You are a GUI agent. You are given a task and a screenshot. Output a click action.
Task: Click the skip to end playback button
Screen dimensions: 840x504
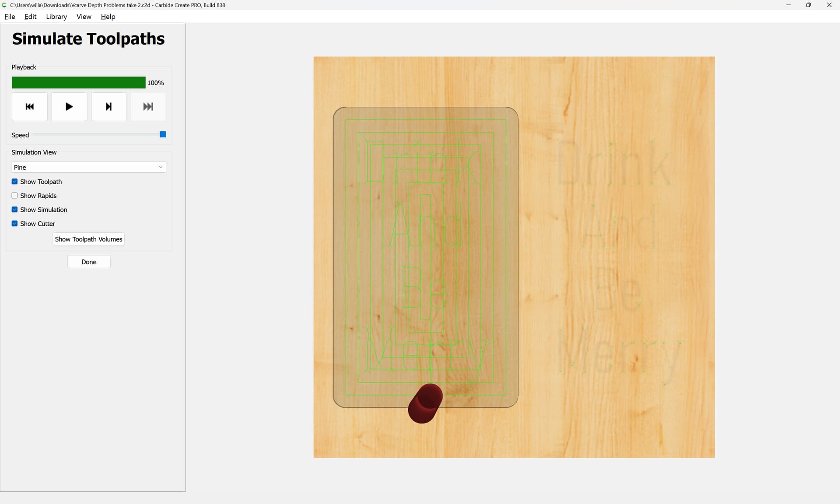[x=148, y=107]
